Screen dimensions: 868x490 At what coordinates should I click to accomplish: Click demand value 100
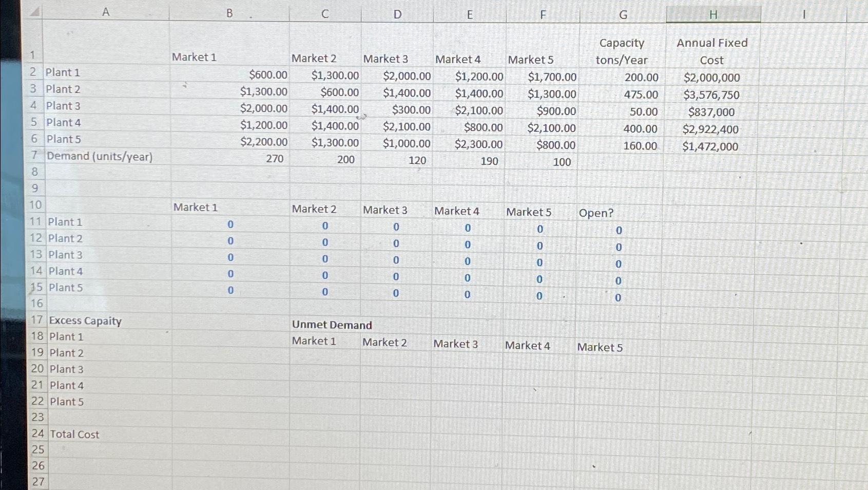[562, 162]
